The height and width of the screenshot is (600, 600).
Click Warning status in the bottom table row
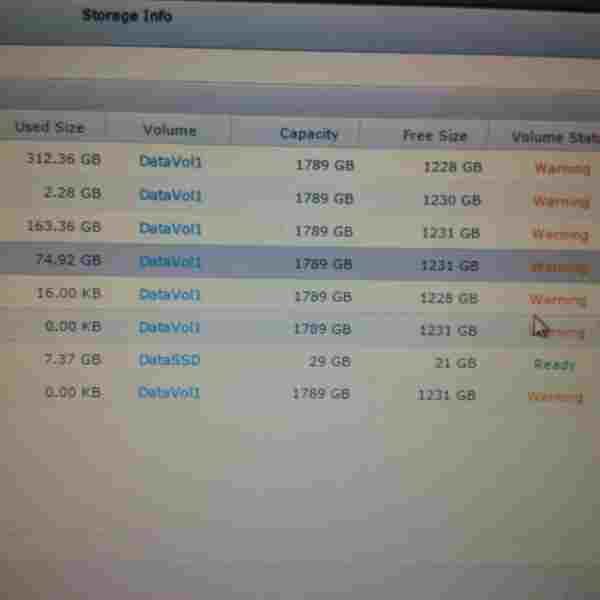pyautogui.click(x=554, y=397)
